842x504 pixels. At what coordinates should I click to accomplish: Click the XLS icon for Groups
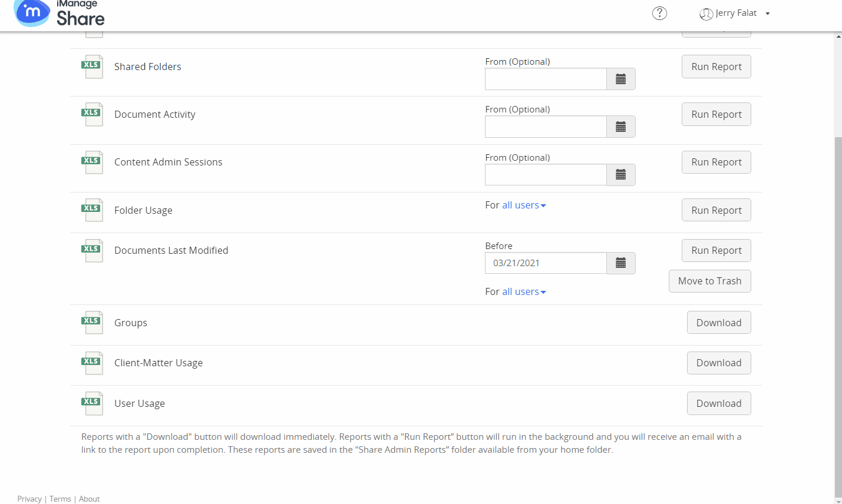[92, 323]
